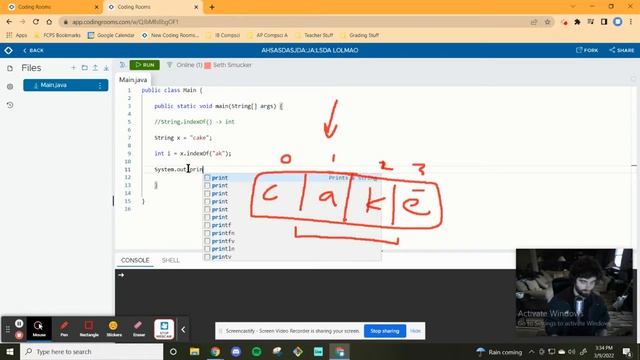Screen dimensions: 640x360
Task: Hide the screen sharing notification
Action: click(415, 331)
